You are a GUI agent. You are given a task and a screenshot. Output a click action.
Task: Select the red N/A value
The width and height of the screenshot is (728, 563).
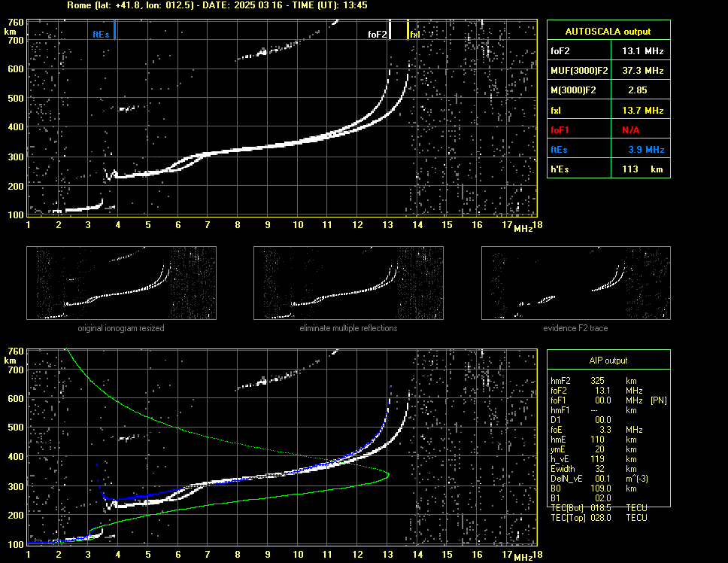click(x=630, y=130)
